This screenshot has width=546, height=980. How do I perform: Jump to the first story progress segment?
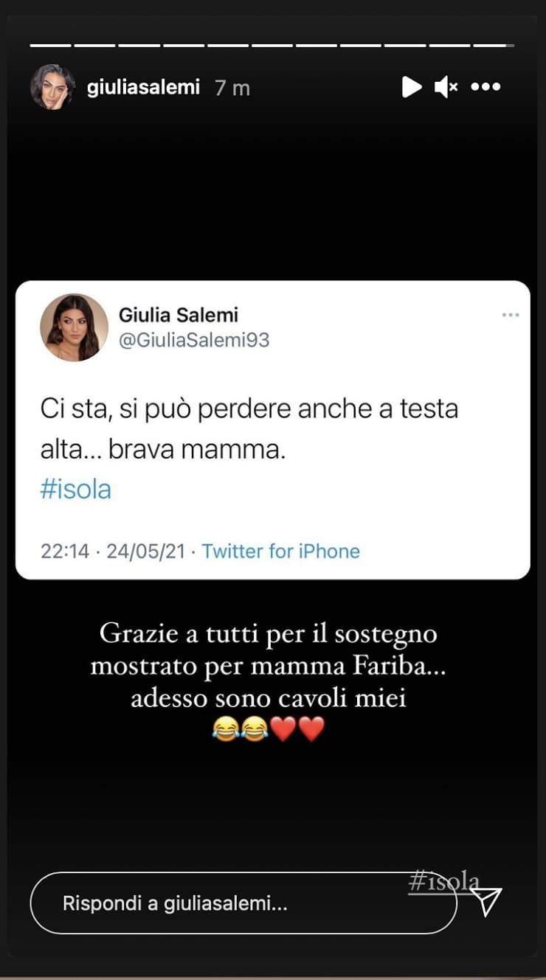coord(51,46)
